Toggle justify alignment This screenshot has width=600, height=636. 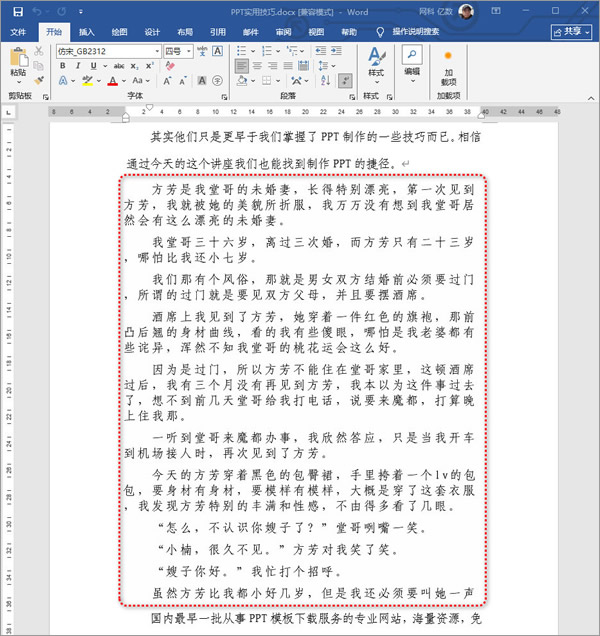point(288,66)
